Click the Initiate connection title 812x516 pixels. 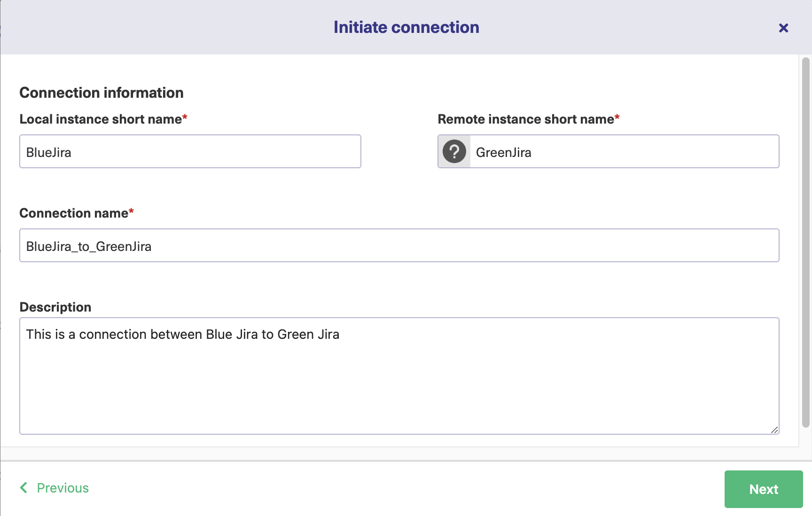[x=406, y=27]
